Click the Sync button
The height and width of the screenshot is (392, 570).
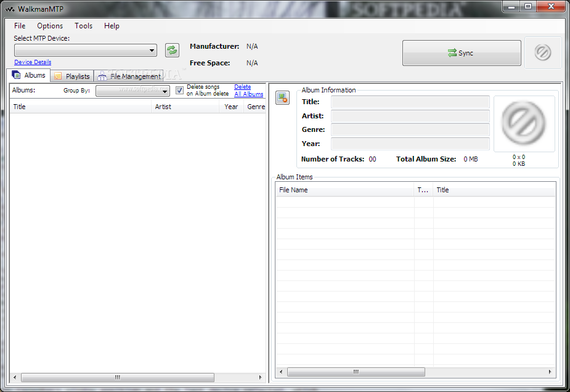tap(462, 53)
